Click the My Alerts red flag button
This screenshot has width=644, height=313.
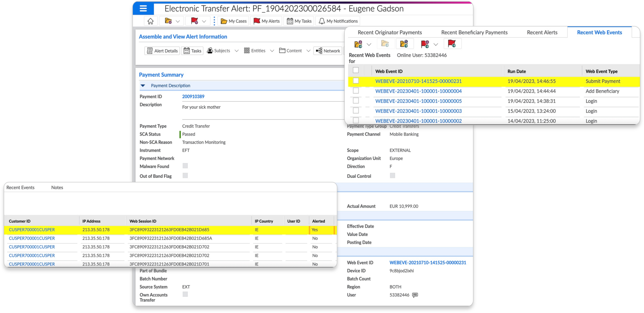pos(267,21)
